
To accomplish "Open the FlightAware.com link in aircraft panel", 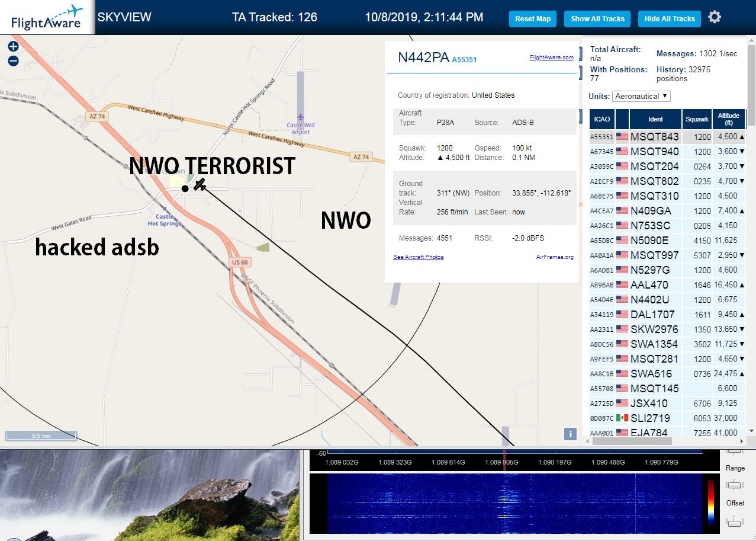I will click(551, 57).
